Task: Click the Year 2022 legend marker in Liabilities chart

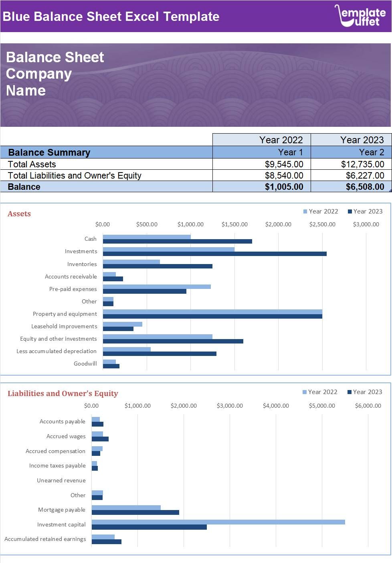Action: click(x=305, y=392)
